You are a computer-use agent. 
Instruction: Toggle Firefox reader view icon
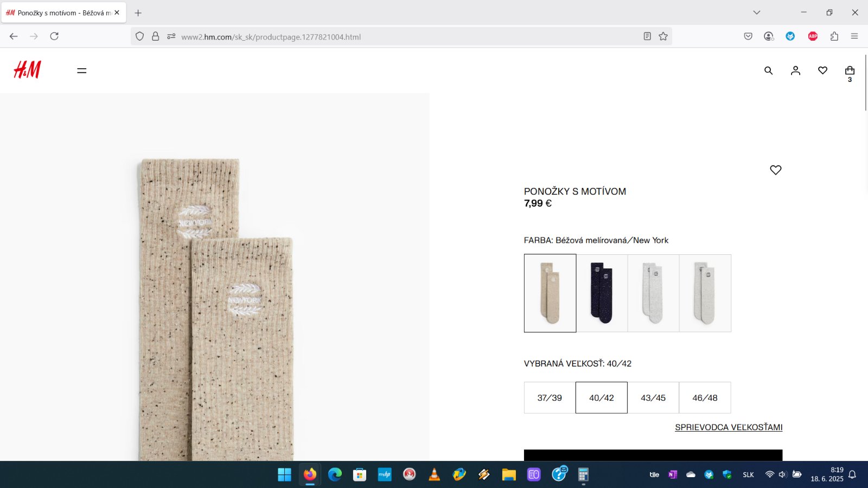(647, 36)
